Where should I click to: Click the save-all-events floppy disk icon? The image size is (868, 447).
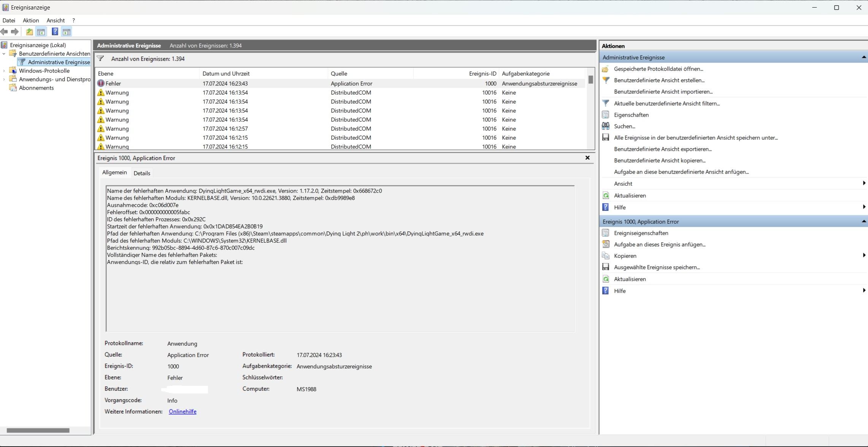pyautogui.click(x=606, y=137)
